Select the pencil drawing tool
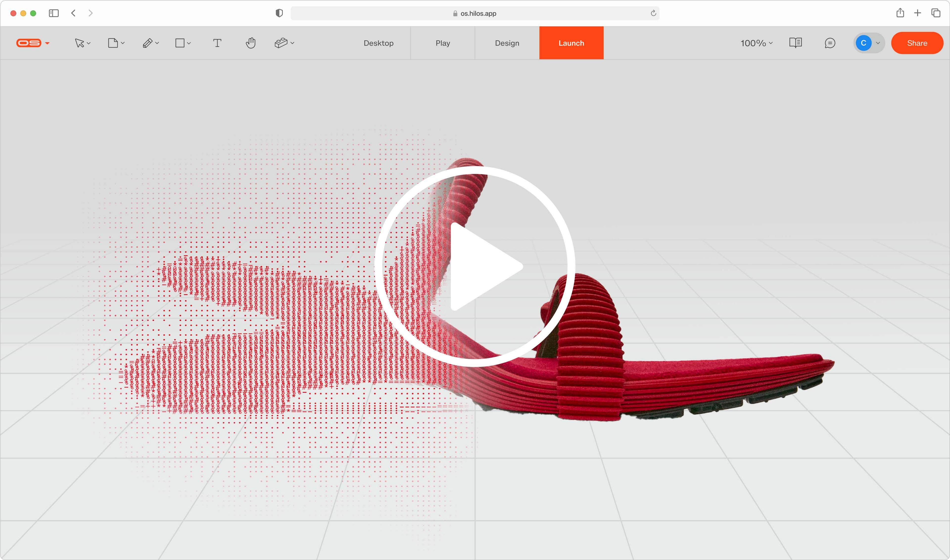The height and width of the screenshot is (560, 950). [x=148, y=43]
